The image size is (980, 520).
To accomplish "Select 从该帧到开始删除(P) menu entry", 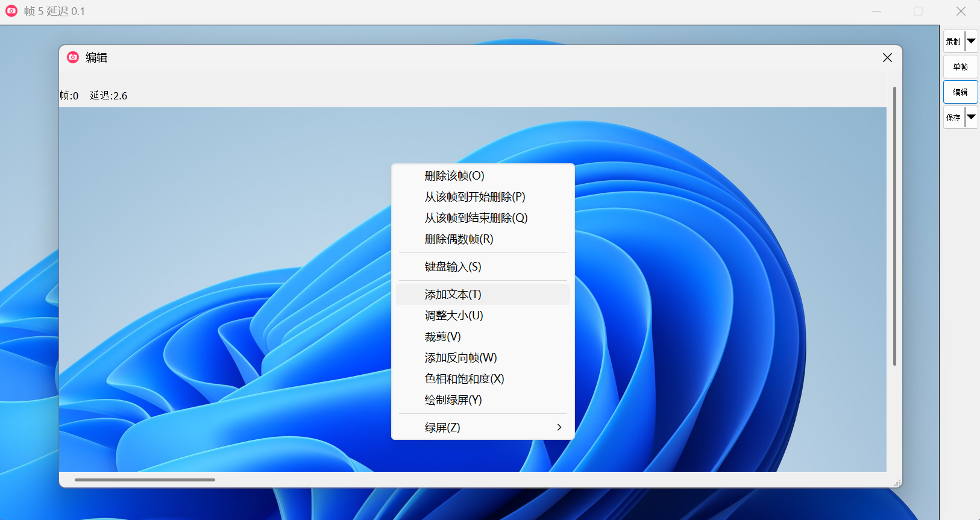I will (483, 197).
